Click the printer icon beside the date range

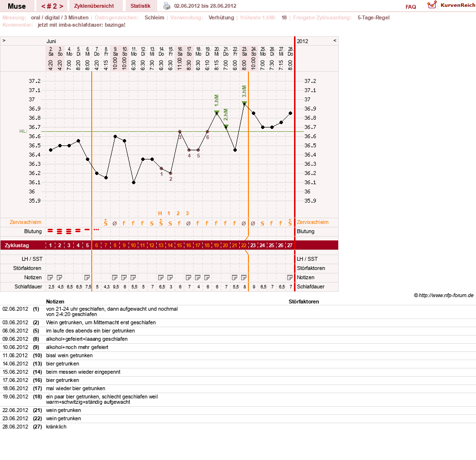pos(166,6)
